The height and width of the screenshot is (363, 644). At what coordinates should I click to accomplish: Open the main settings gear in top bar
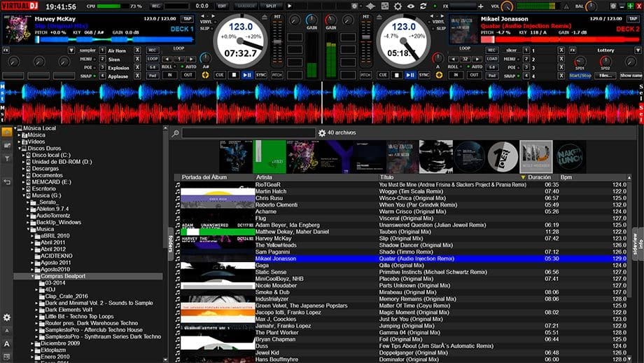(397, 6)
